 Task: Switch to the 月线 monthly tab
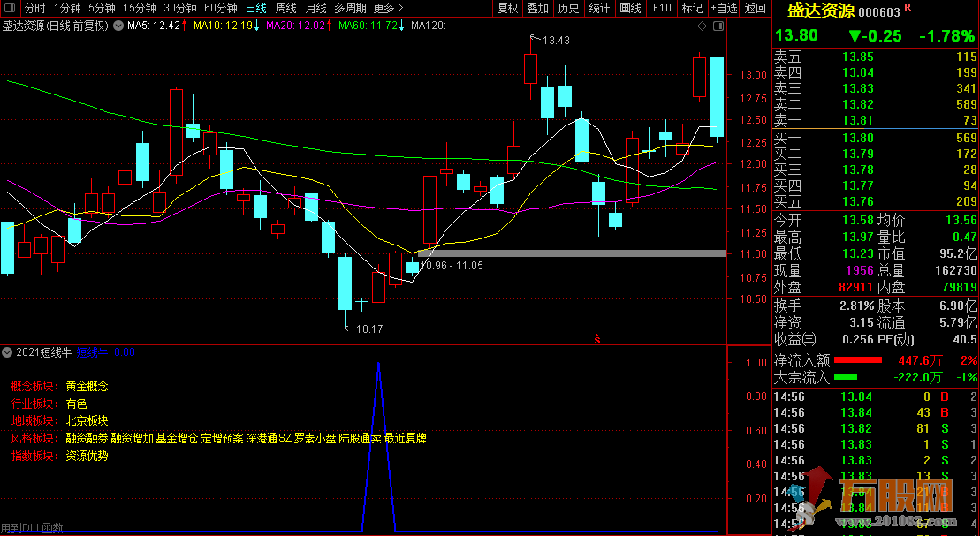click(316, 8)
